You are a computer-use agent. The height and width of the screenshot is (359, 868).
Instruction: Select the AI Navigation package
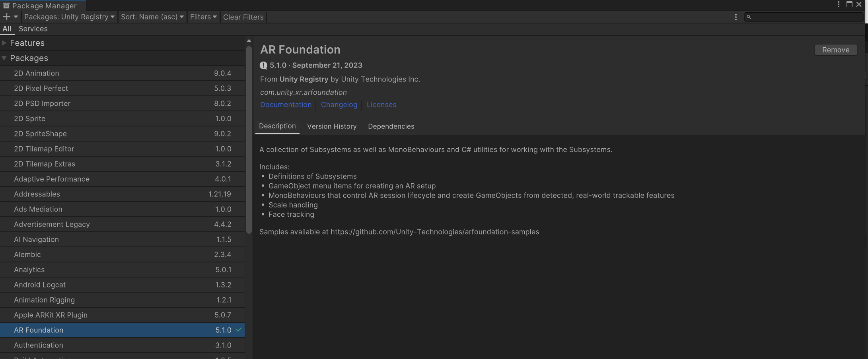(x=122, y=239)
